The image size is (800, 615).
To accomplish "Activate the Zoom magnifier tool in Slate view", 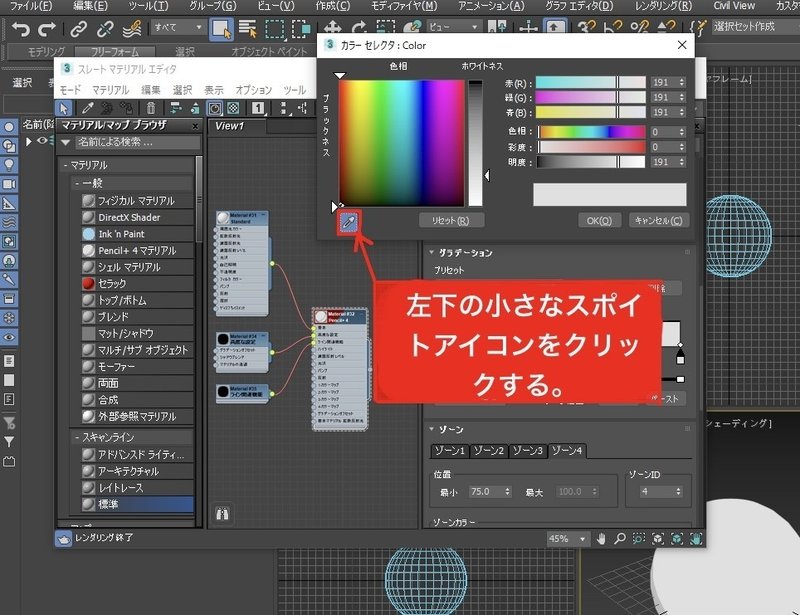I will pos(620,539).
